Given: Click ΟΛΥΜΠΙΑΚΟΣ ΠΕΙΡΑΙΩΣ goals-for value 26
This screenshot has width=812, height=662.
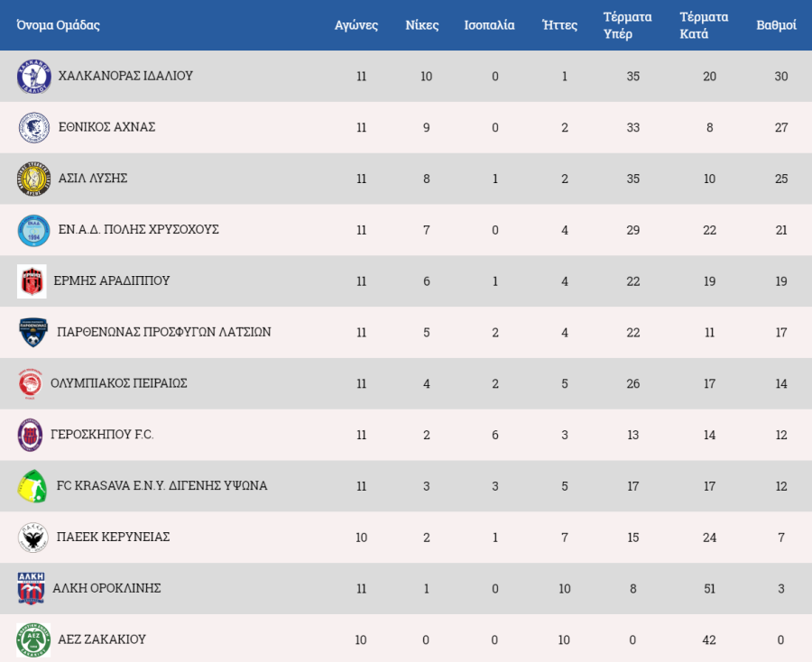Looking at the screenshot, I should tap(632, 383).
